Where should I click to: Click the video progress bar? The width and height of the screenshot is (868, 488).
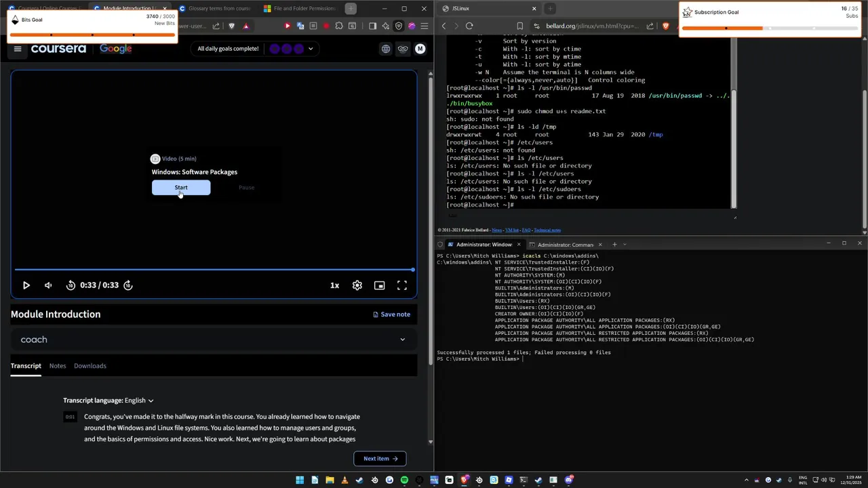point(214,270)
